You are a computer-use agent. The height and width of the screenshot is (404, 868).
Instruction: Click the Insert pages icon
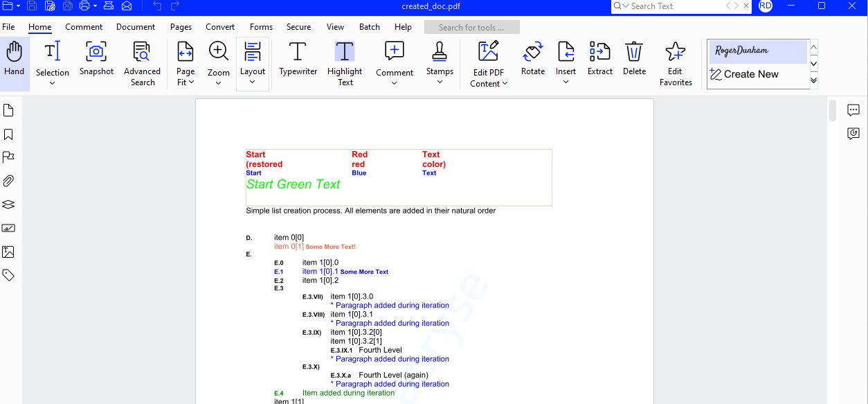[566, 52]
